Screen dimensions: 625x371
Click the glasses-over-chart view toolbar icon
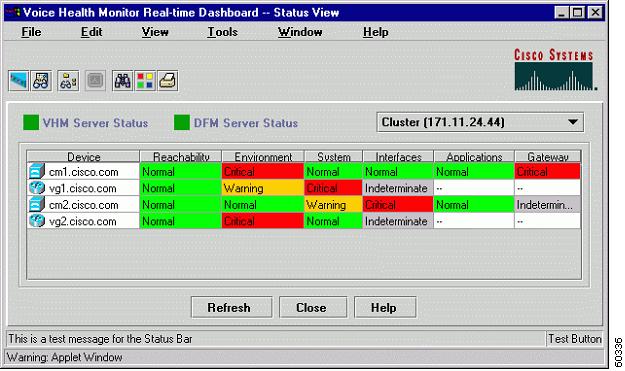tap(41, 81)
